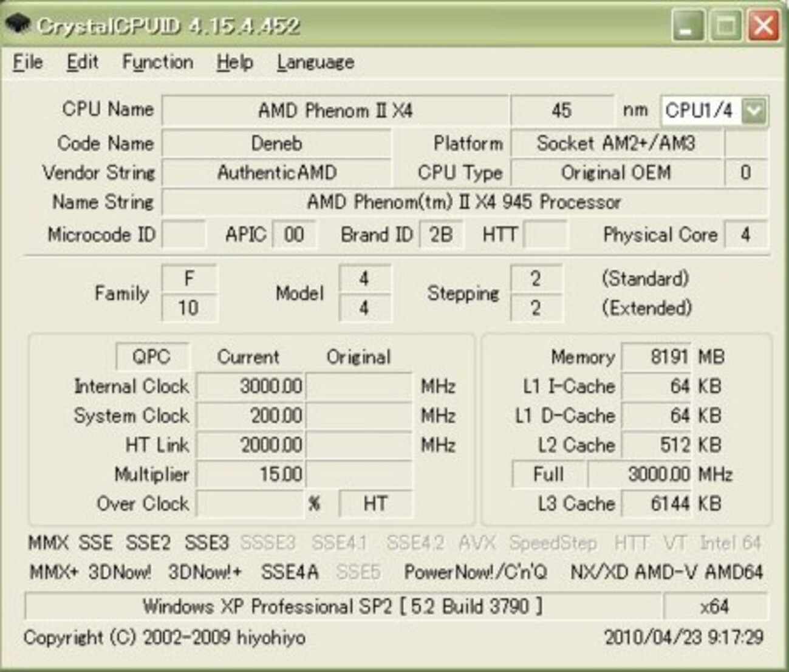Click the L2 Cache value 512
The image size is (789, 672).
657,445
